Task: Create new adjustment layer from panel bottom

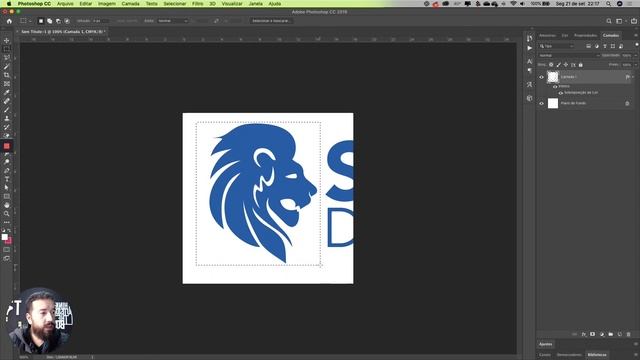Action: [x=602, y=334]
